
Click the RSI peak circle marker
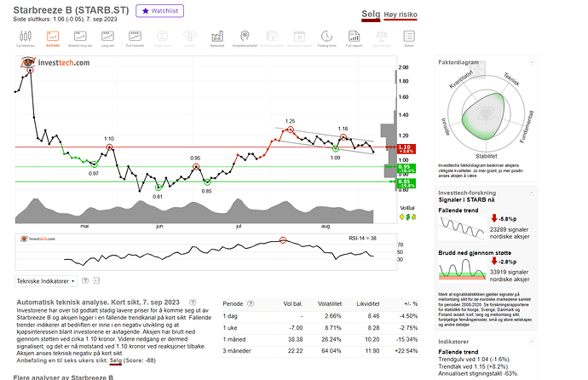click(x=283, y=240)
